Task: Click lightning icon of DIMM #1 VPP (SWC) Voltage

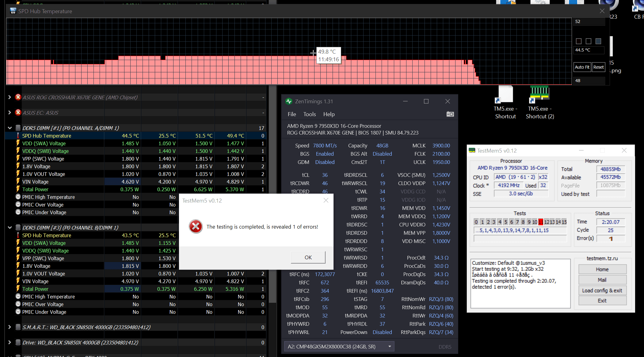Action: [18, 158]
